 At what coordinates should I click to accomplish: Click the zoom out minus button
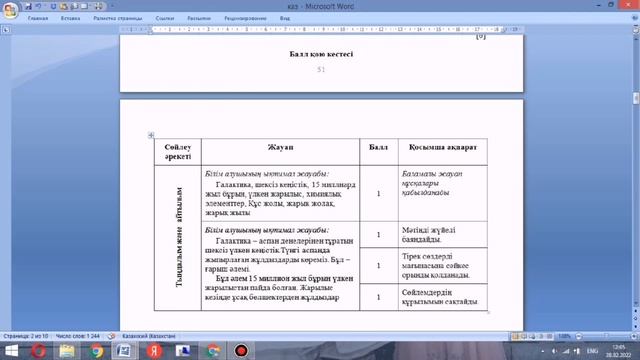[578, 336]
